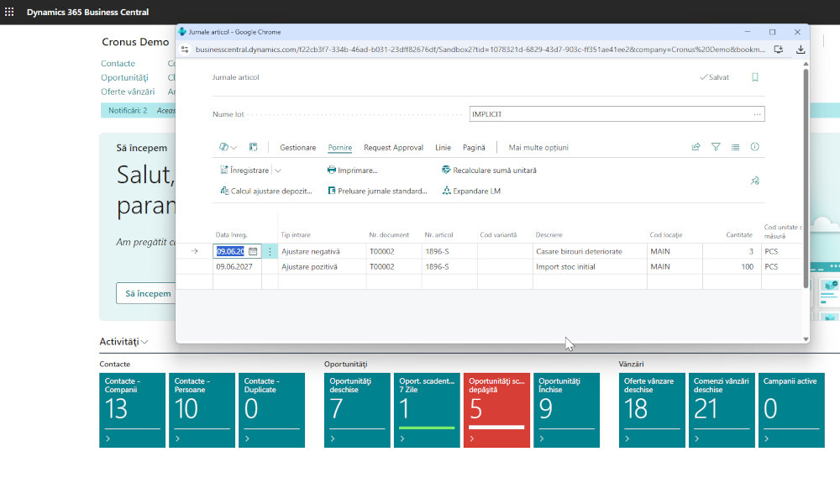
Task: Expand the Înregistrare dropdown arrow
Action: [x=278, y=171]
